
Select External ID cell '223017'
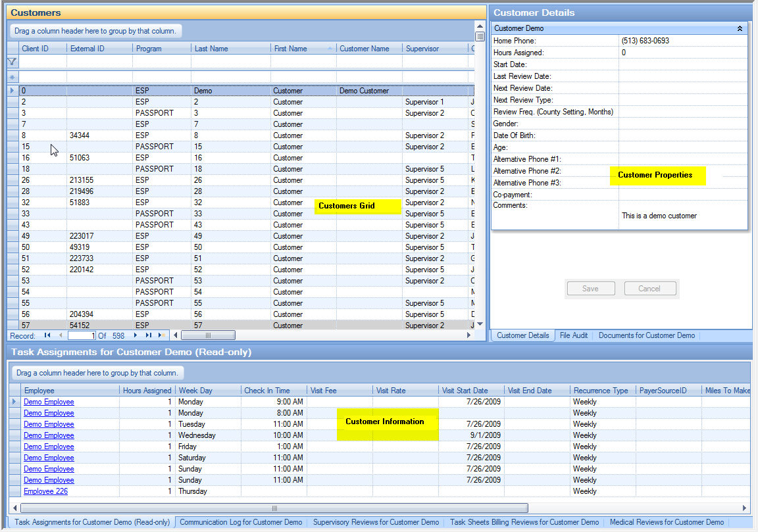coord(99,236)
